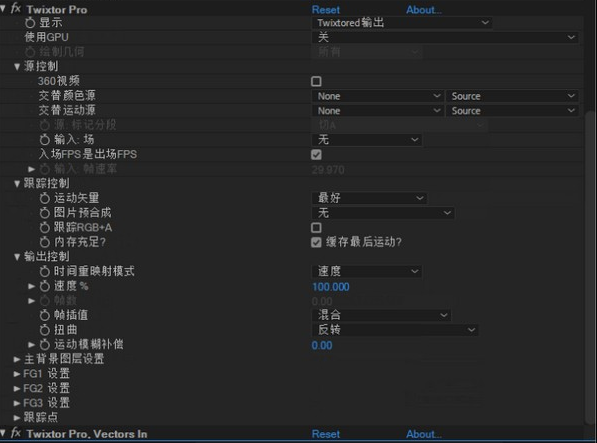Viewport: 597px width, 443px height.
Task: Check the 跟踪RGB+A checkbox
Action: [x=316, y=228]
